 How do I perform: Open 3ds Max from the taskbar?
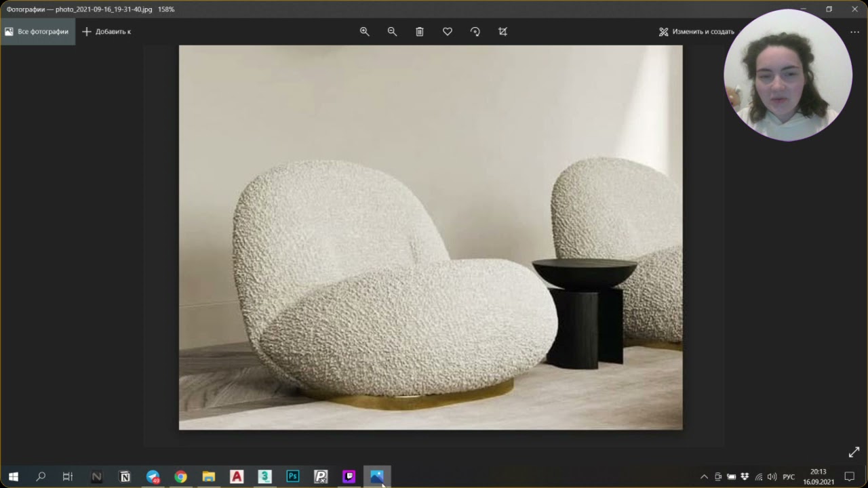point(264,476)
